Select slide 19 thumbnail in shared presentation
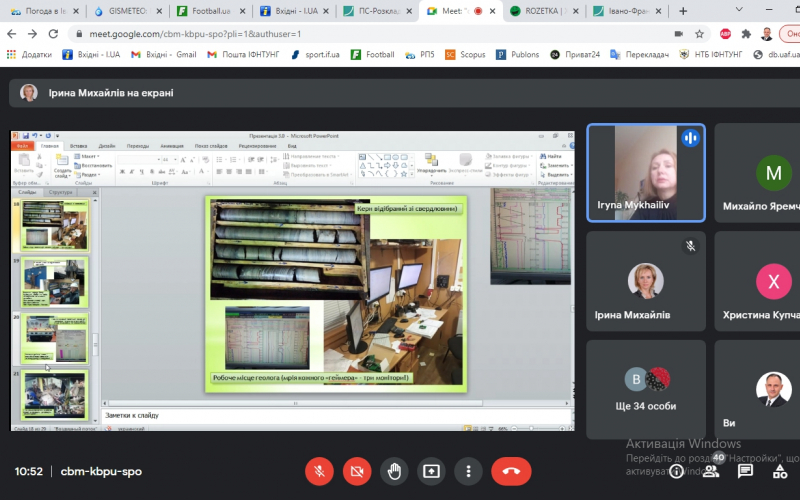 (54, 282)
